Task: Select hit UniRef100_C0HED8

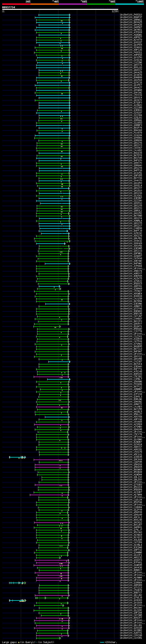Action: pos(131,228)
